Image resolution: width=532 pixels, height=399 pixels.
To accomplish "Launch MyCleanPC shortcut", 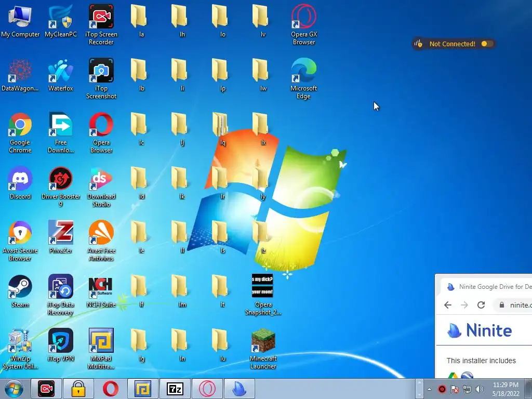I will [61, 21].
